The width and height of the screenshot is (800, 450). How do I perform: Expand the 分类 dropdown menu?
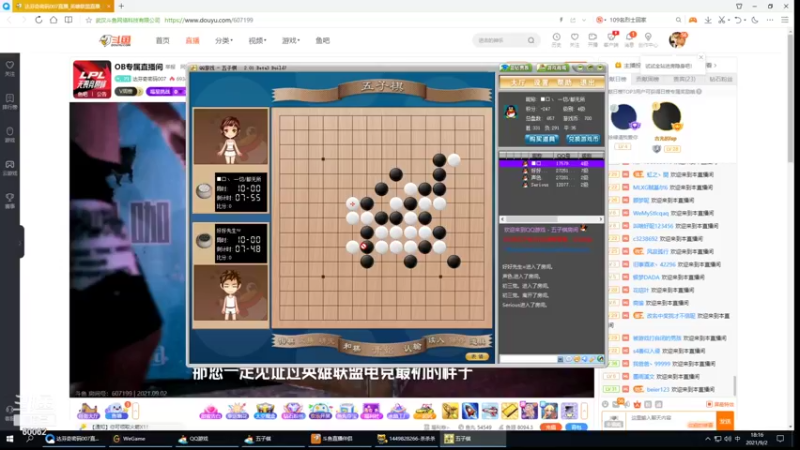coord(223,40)
